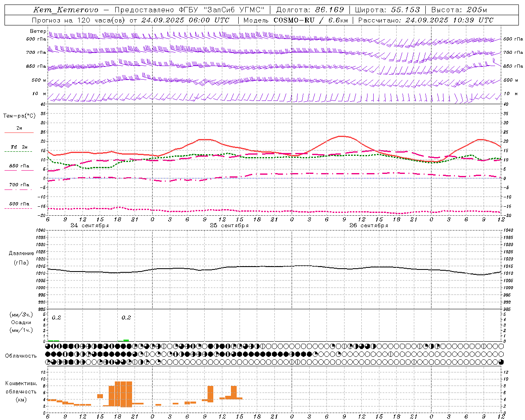Click the Высота: 205м header value

(x=459, y=10)
